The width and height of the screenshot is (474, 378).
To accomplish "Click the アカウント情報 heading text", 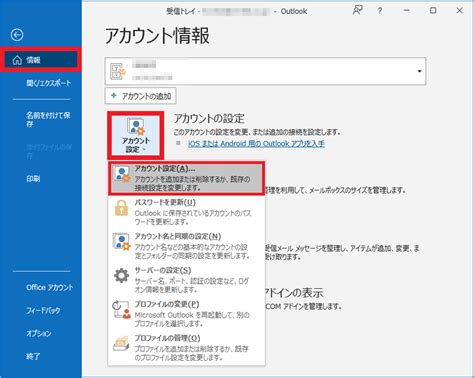I will point(157,36).
